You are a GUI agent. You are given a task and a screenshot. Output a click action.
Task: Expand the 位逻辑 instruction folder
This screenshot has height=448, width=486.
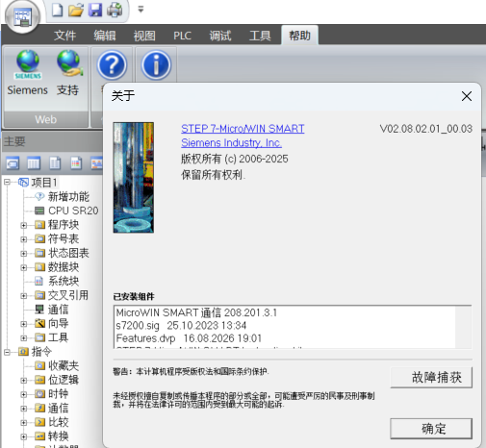point(23,381)
